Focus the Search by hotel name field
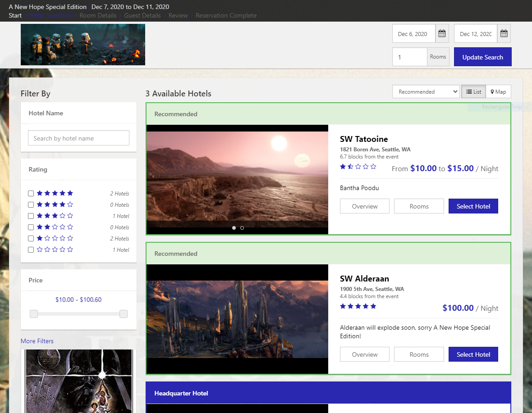 tap(79, 138)
